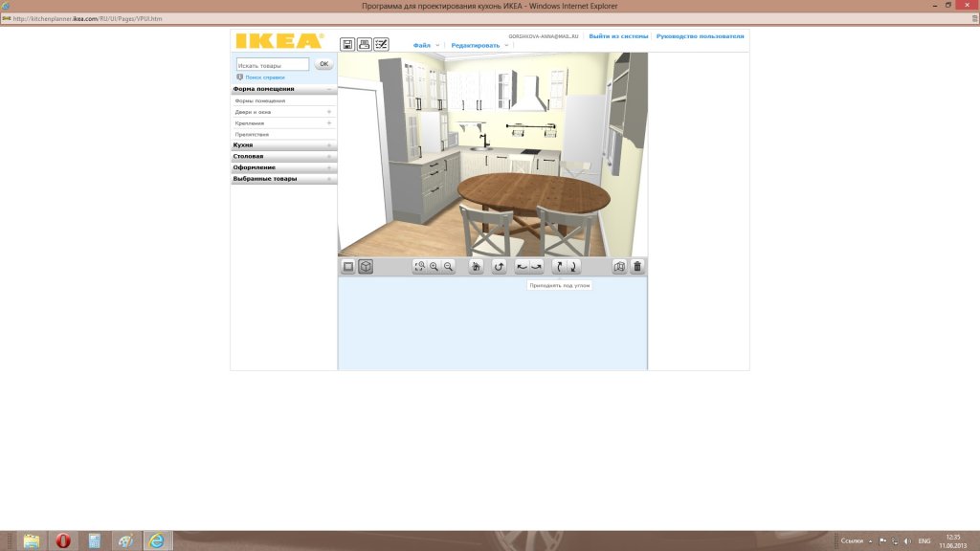Switch to 2D plan view
Image resolution: width=980 pixels, height=551 pixels.
tap(348, 267)
